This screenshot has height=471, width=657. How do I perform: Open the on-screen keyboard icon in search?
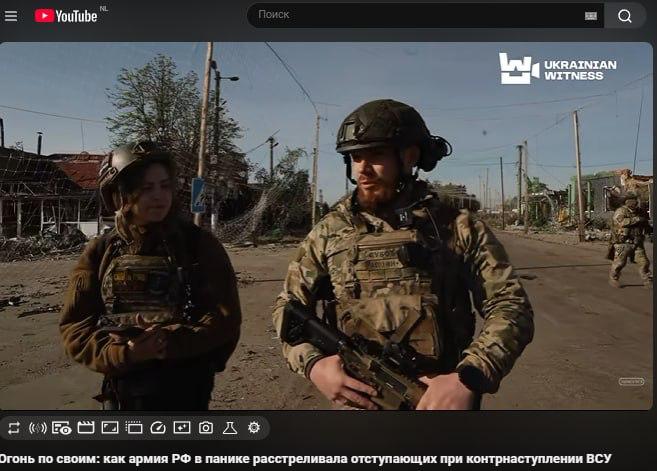591,16
